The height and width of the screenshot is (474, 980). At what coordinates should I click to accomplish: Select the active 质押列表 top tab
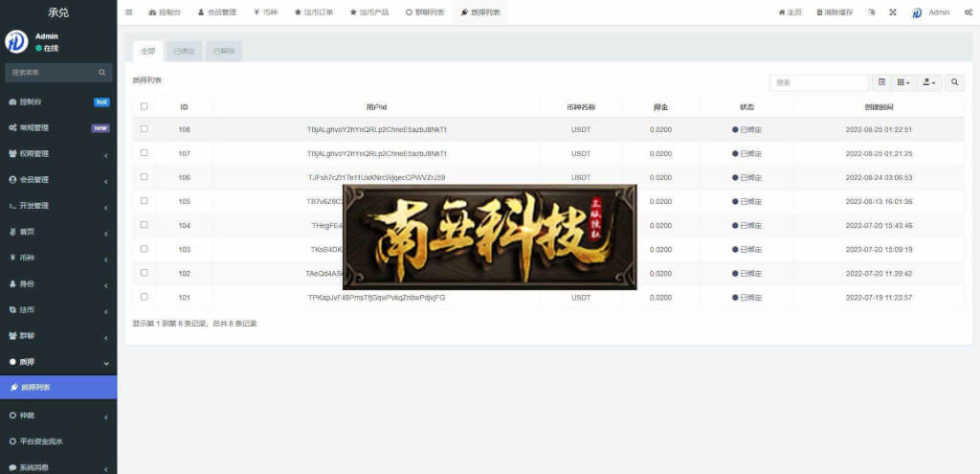tap(480, 12)
